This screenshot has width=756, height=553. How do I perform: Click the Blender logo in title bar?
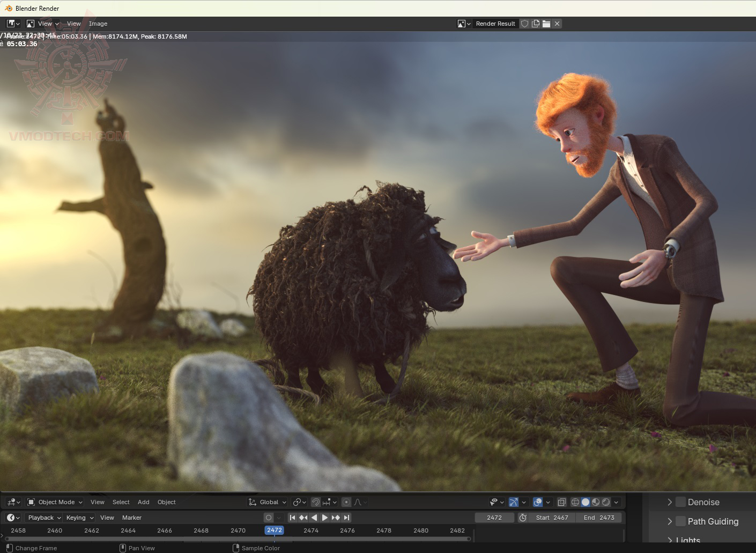point(9,8)
